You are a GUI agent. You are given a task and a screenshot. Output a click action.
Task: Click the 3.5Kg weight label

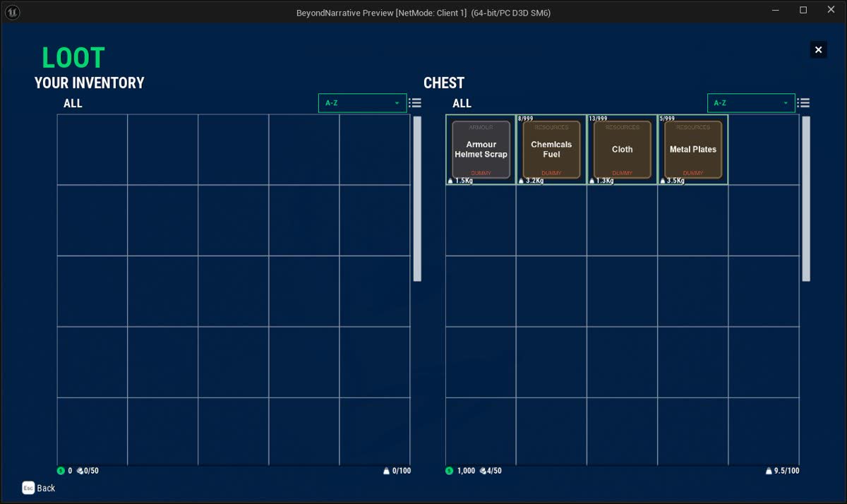coord(676,181)
